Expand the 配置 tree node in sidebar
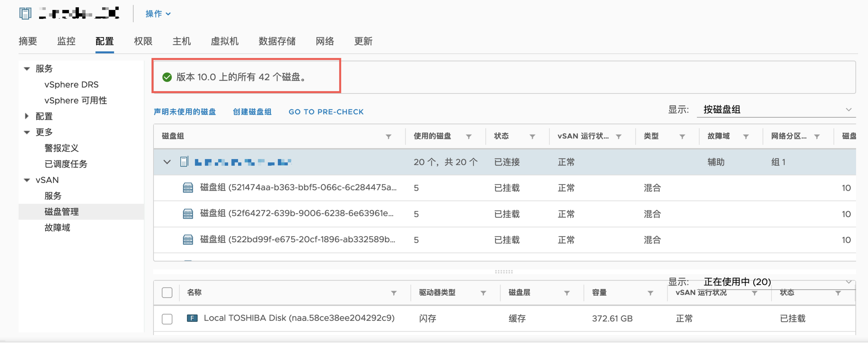868x344 pixels. tap(27, 116)
